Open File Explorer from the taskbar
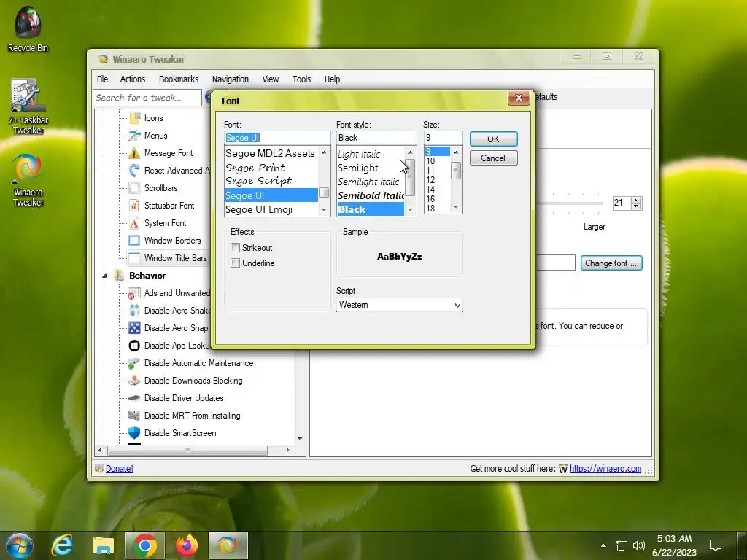 click(x=104, y=545)
